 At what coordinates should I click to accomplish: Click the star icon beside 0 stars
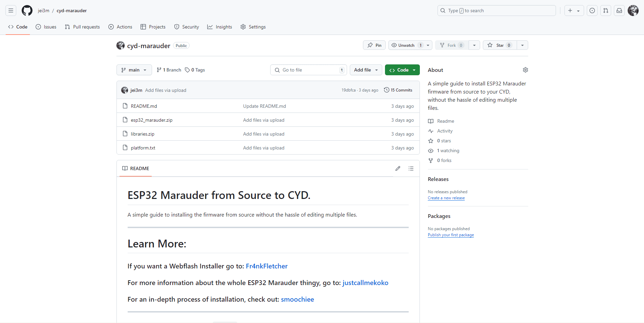431,141
